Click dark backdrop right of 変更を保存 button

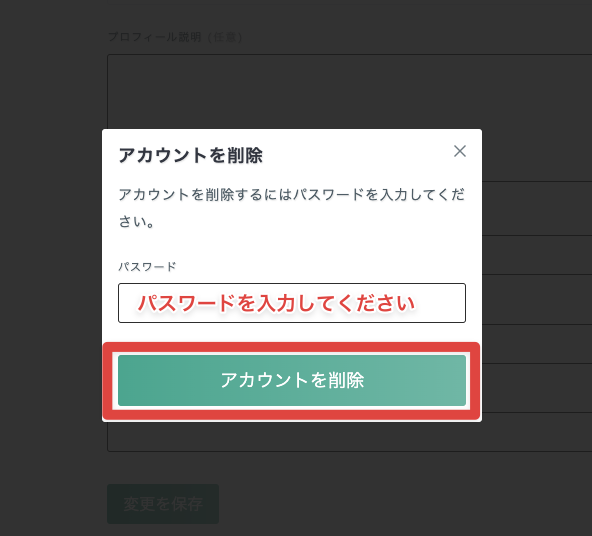pyautogui.click(x=404, y=504)
